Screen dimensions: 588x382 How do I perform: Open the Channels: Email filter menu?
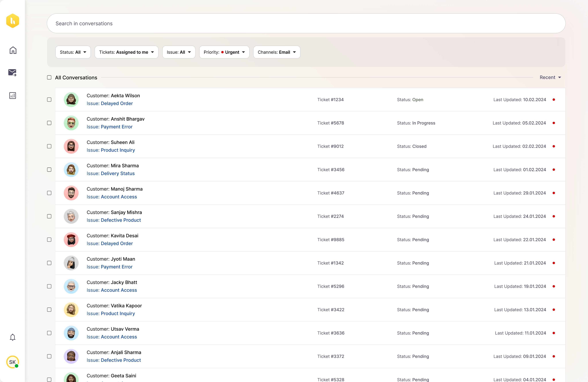point(276,52)
